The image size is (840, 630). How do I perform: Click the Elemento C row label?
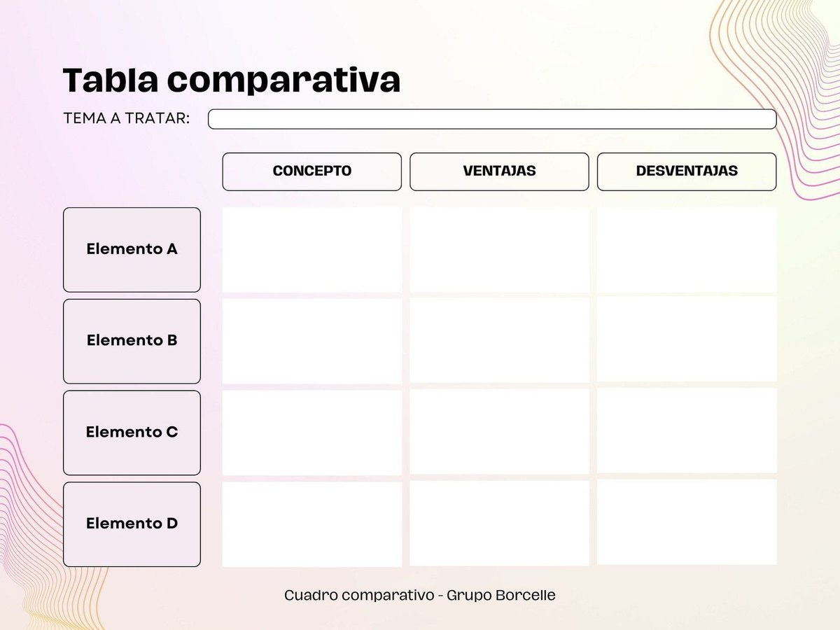[132, 433]
